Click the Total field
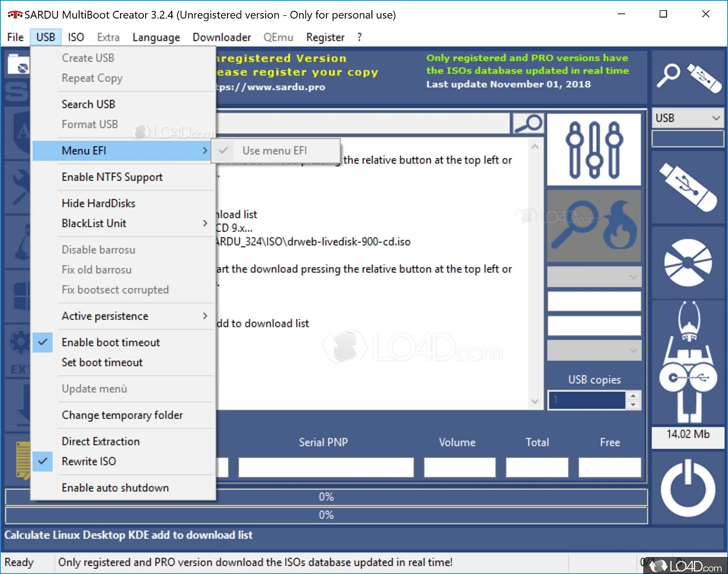Viewport: 728px width, 574px height. [537, 468]
